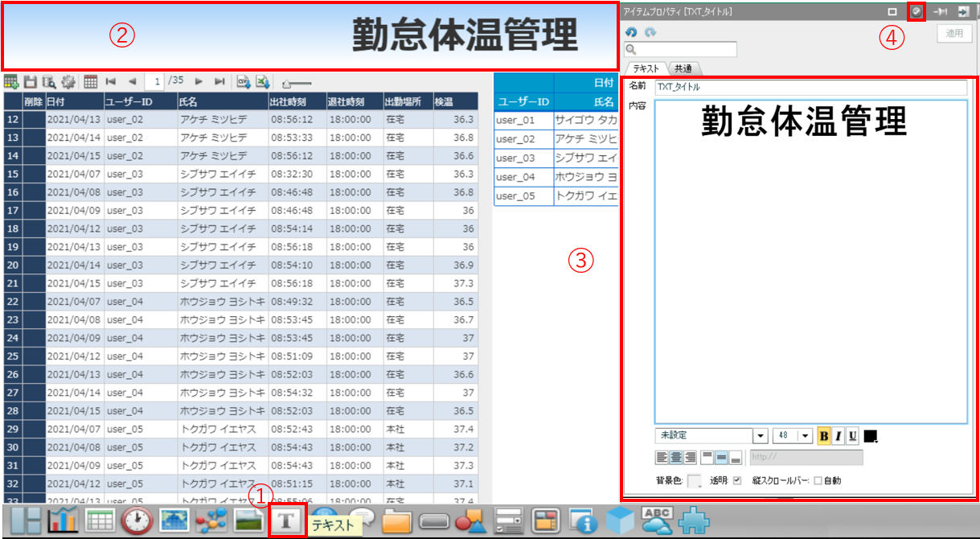The image size is (980, 539).
Task: Enable the 自動 vertical scrollbar checkbox
Action: pos(818,480)
